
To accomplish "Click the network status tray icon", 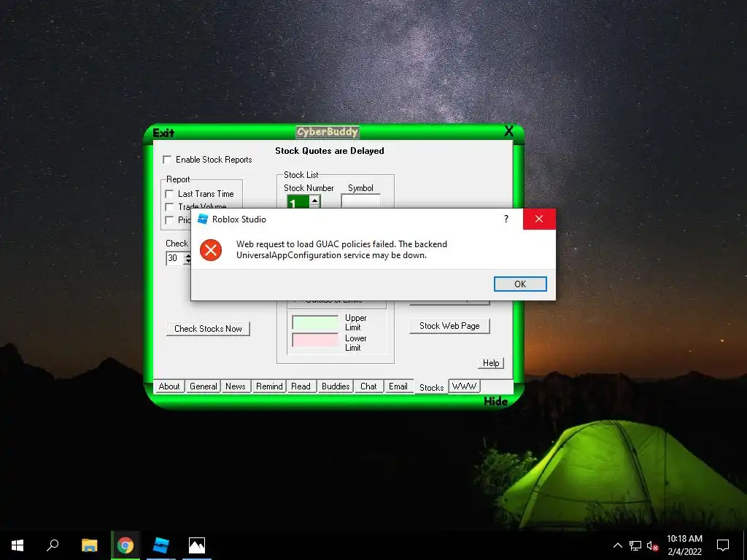I will coord(635,545).
